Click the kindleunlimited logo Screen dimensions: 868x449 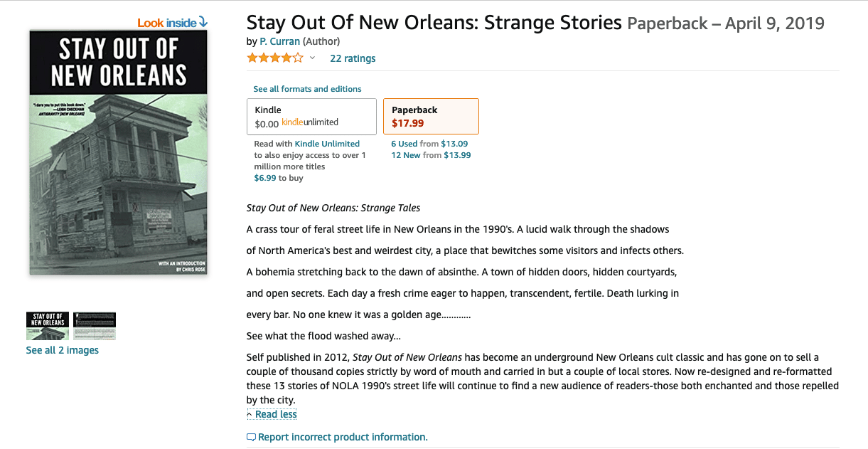pos(310,122)
